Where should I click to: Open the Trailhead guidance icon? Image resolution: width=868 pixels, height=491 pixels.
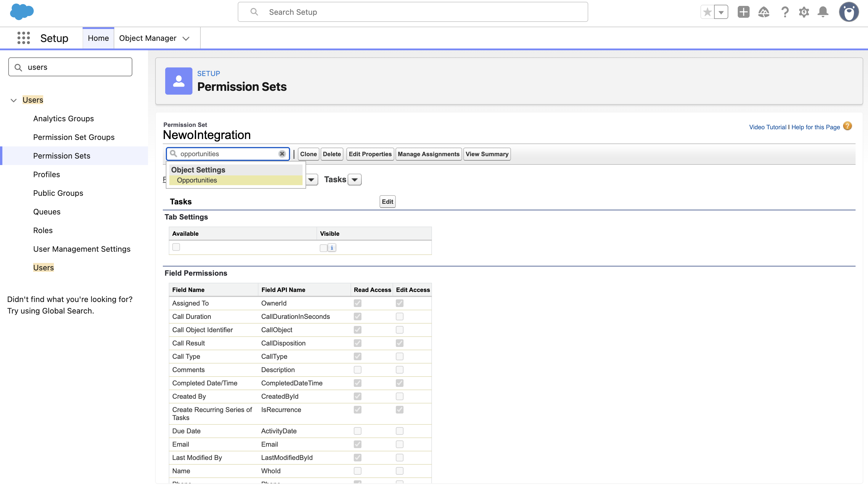click(x=764, y=12)
